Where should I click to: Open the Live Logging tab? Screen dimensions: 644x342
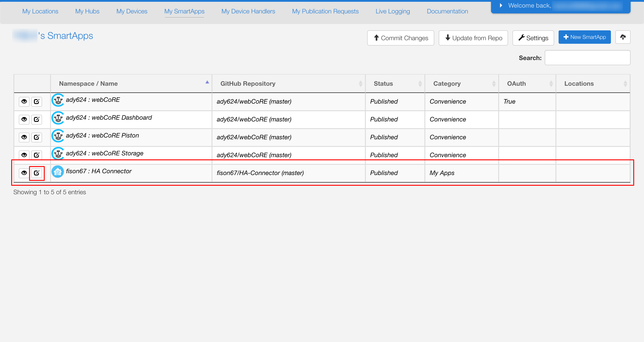[392, 11]
